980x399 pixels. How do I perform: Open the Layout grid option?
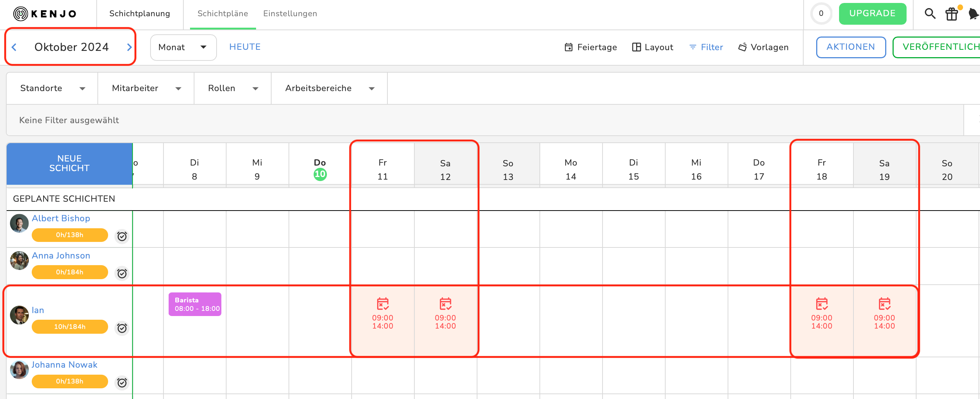click(652, 47)
